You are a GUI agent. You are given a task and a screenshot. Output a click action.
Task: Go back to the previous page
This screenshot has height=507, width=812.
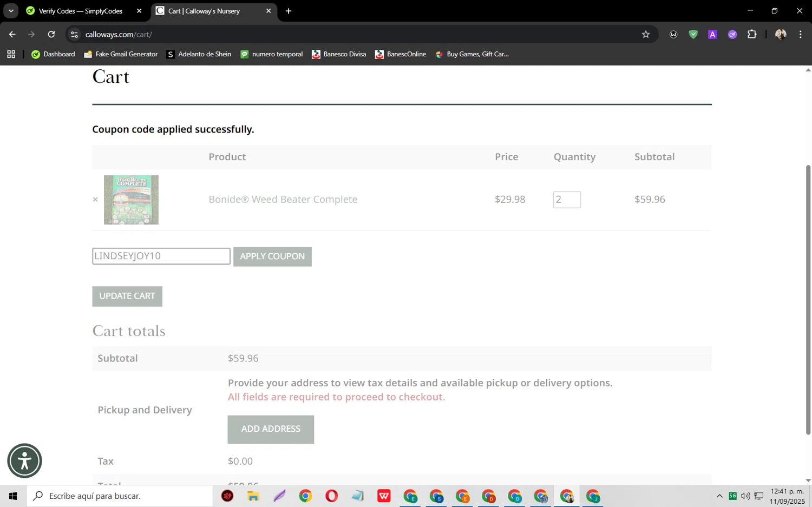point(12,34)
